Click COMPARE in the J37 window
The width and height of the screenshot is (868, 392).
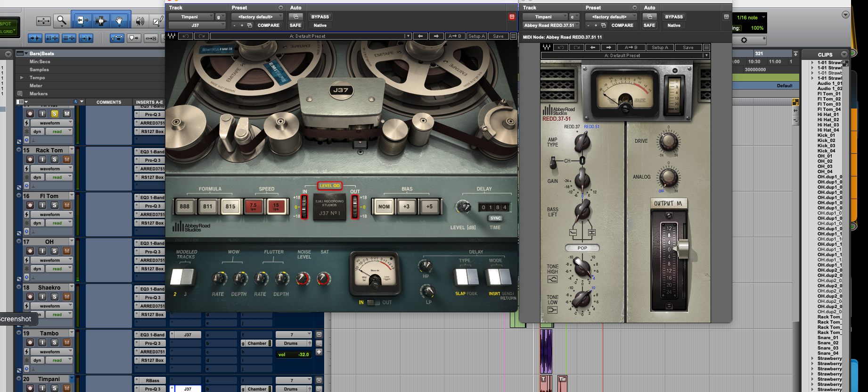coord(268,25)
